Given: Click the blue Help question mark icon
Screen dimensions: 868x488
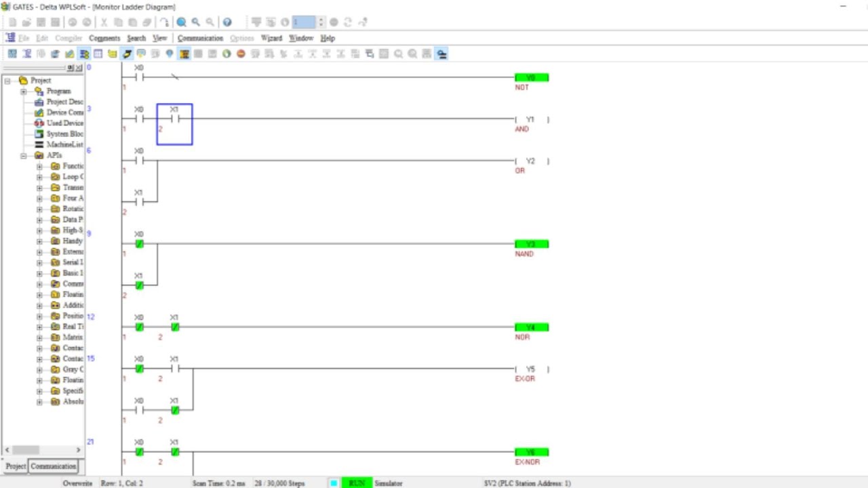Looking at the screenshot, I should pyautogui.click(x=227, y=22).
